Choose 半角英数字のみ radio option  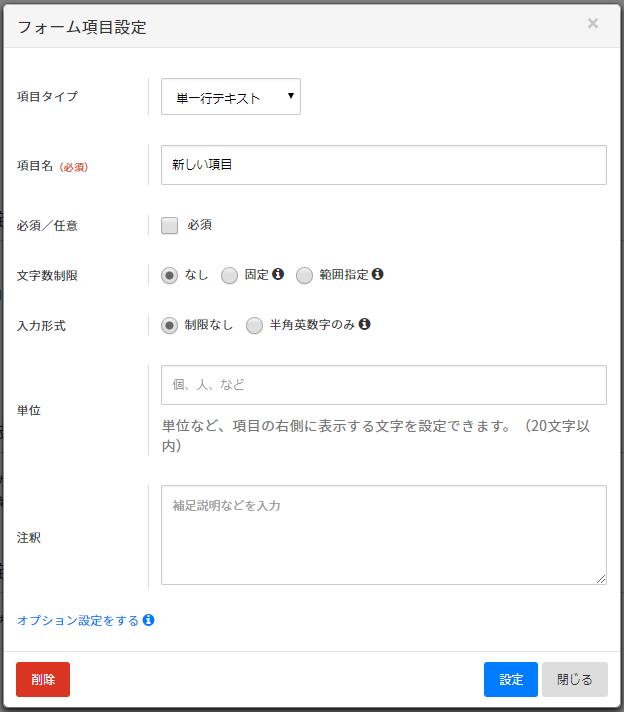point(255,325)
